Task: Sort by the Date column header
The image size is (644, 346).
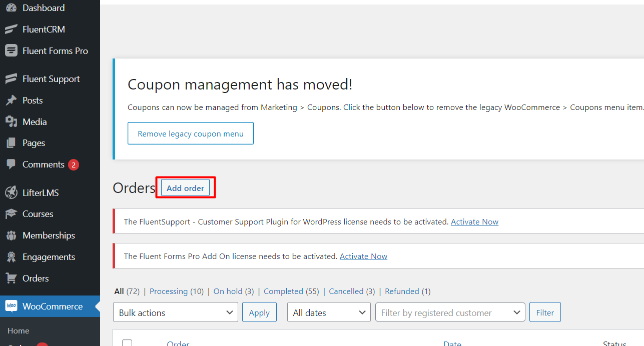Action: [452, 343]
